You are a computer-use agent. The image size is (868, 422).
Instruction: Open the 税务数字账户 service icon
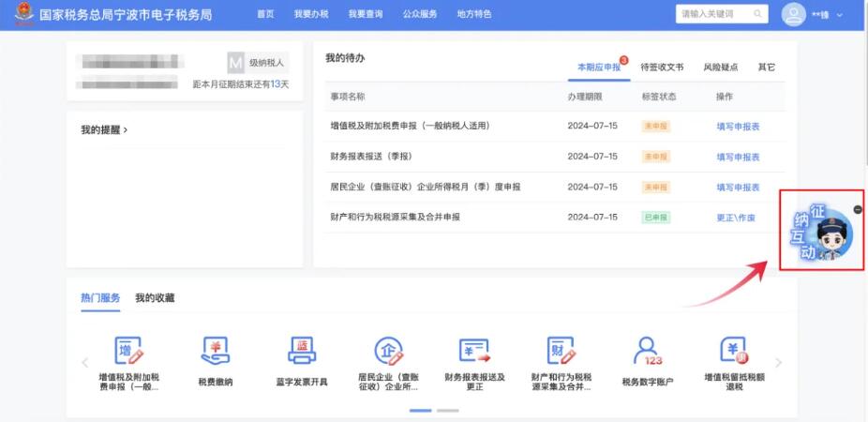click(x=648, y=352)
